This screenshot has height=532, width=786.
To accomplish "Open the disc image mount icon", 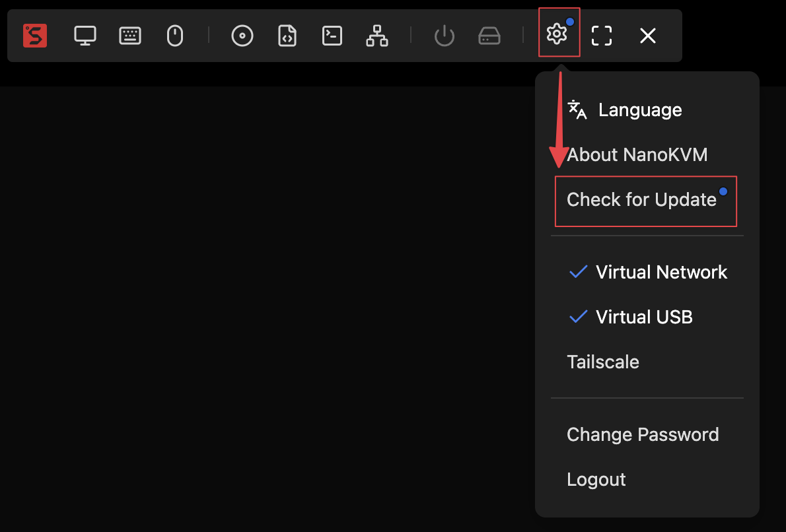I will [242, 36].
